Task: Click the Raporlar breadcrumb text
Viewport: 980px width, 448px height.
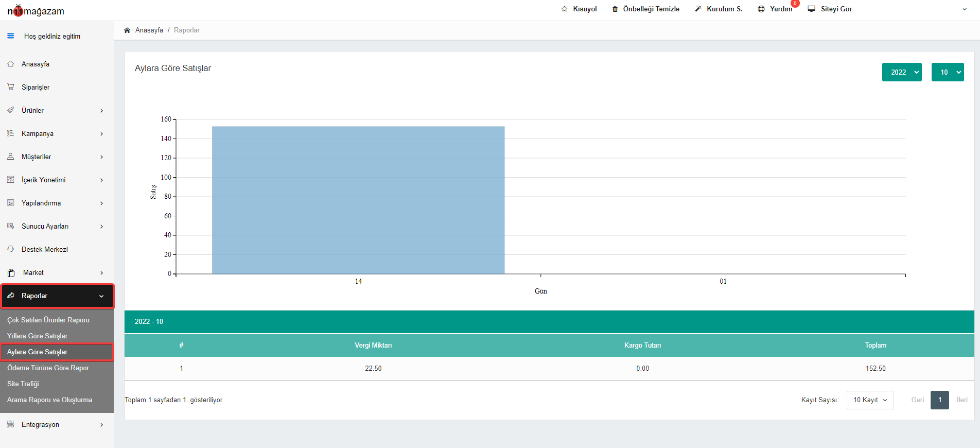Action: 187,30
